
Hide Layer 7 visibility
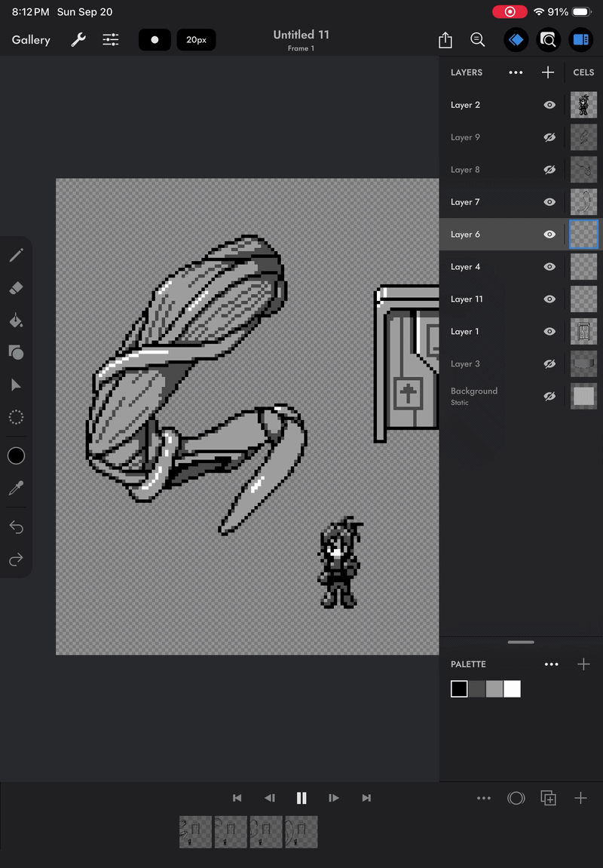(x=549, y=202)
